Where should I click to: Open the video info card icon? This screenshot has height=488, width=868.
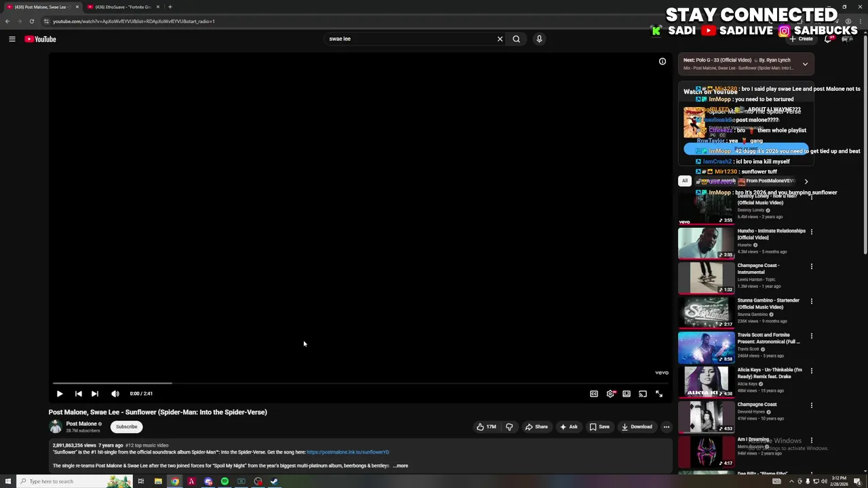click(x=663, y=62)
